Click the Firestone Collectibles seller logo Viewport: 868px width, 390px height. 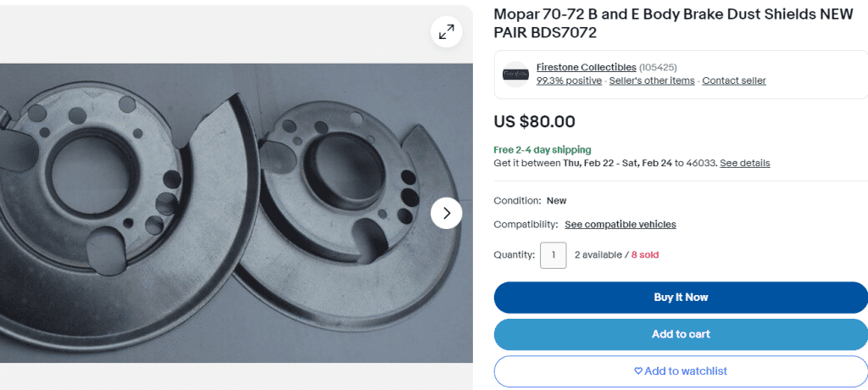click(515, 74)
